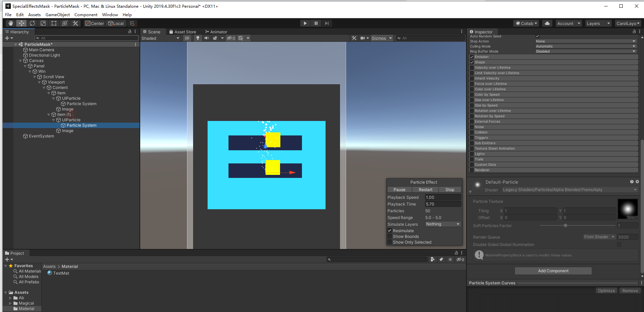
Task: Switch to the Animator tab
Action: 216,32
